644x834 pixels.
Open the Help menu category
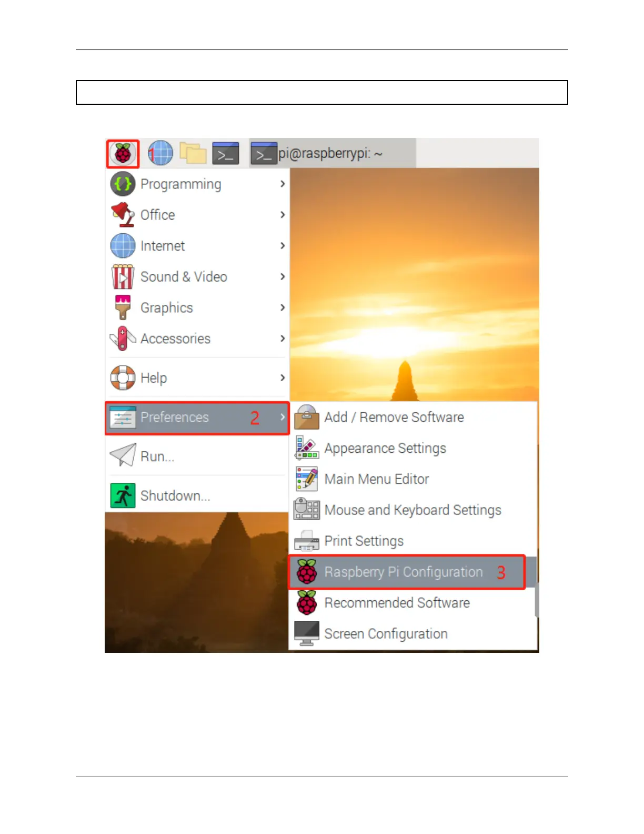[x=197, y=378]
